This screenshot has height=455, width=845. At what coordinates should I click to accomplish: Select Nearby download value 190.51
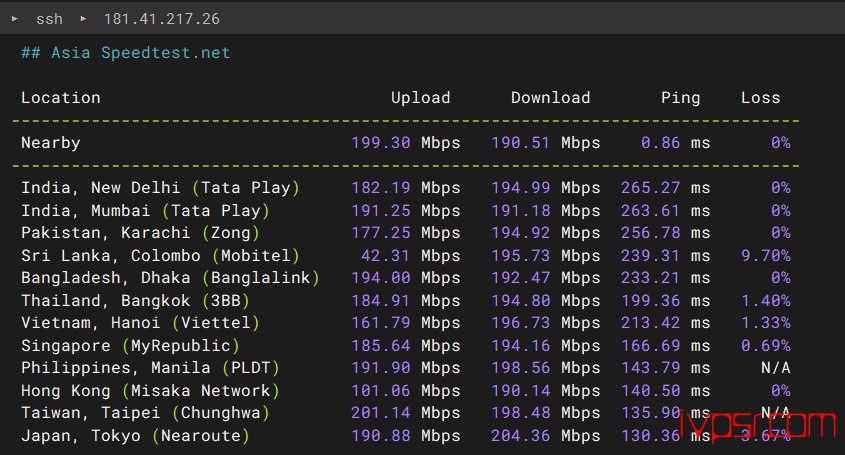pos(521,143)
